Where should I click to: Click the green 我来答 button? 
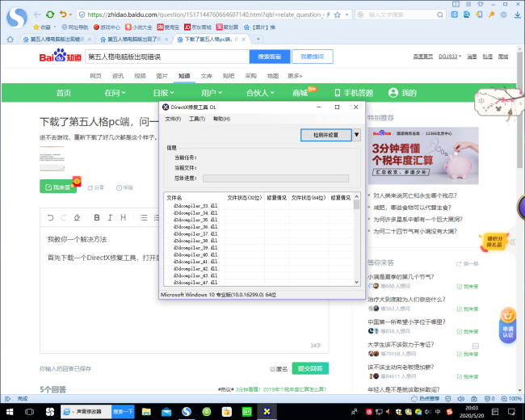[58, 187]
